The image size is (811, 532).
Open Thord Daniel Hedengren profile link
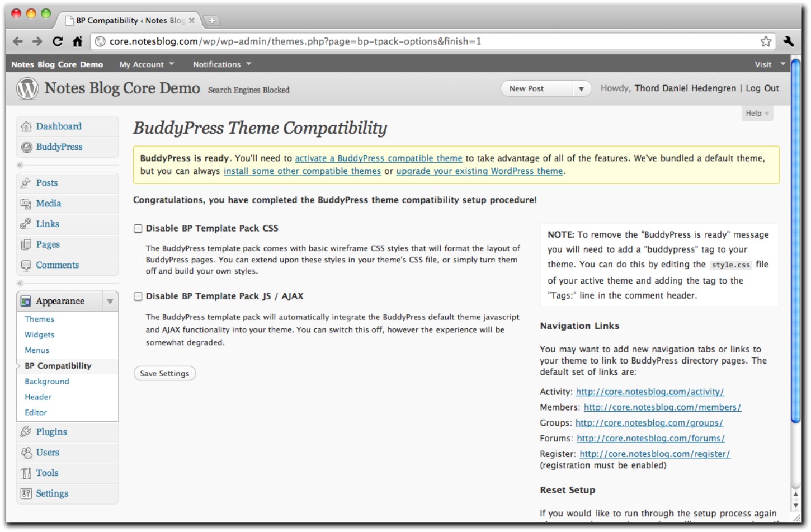(x=685, y=88)
